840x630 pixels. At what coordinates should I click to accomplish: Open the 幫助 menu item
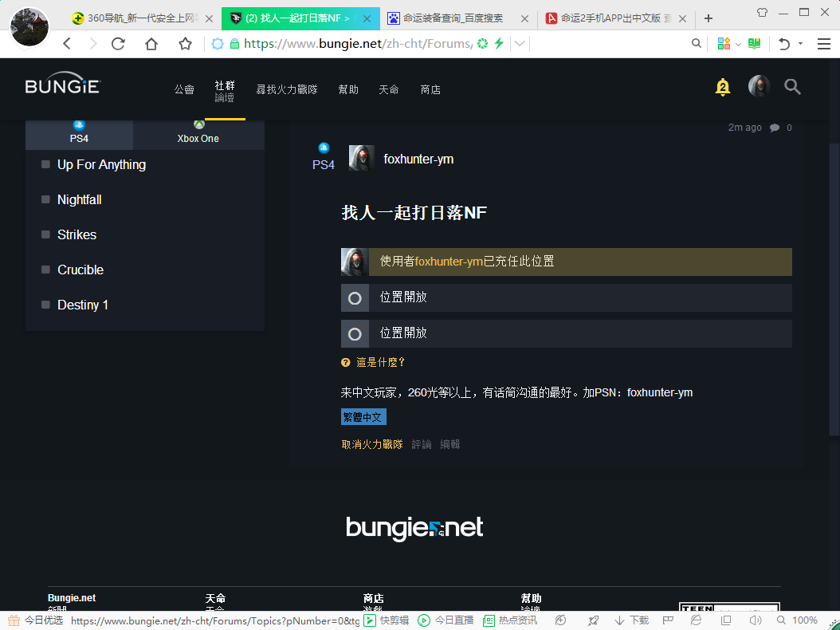click(348, 89)
